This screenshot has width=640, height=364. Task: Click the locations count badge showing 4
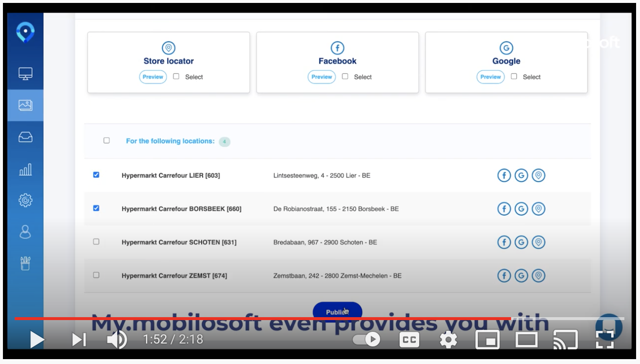click(224, 142)
